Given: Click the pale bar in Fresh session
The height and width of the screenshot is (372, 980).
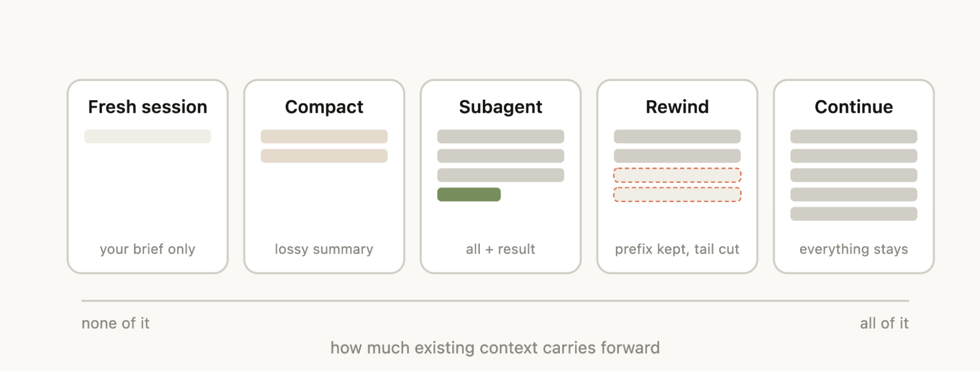Looking at the screenshot, I should (148, 136).
